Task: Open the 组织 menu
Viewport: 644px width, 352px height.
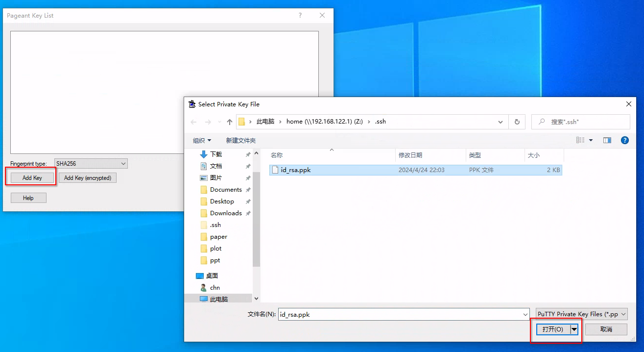Action: point(202,140)
